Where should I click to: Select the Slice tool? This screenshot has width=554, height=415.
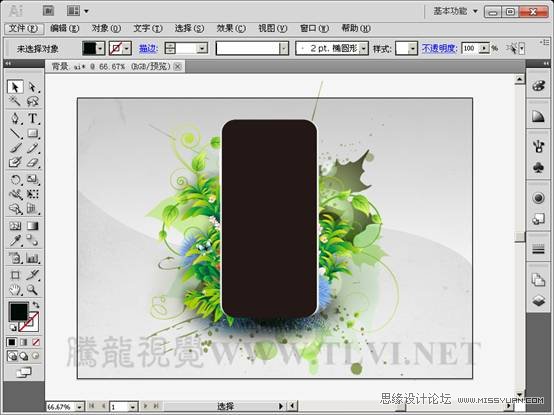click(x=33, y=275)
